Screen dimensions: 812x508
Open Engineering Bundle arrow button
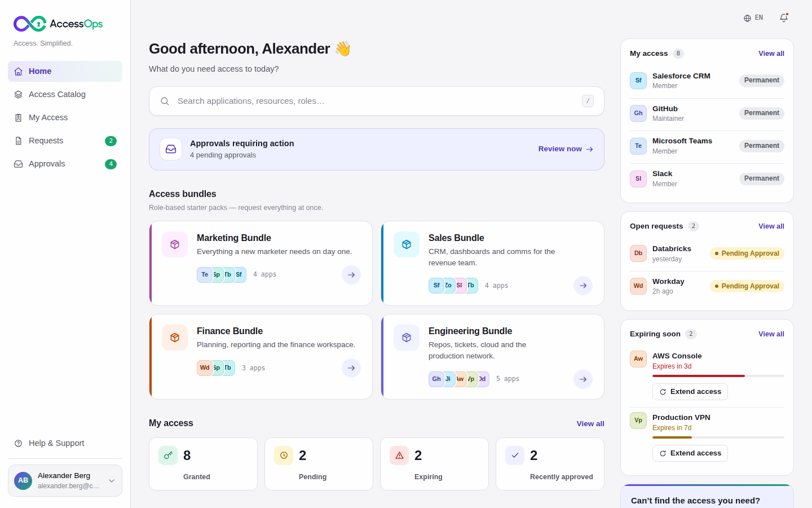pos(583,379)
